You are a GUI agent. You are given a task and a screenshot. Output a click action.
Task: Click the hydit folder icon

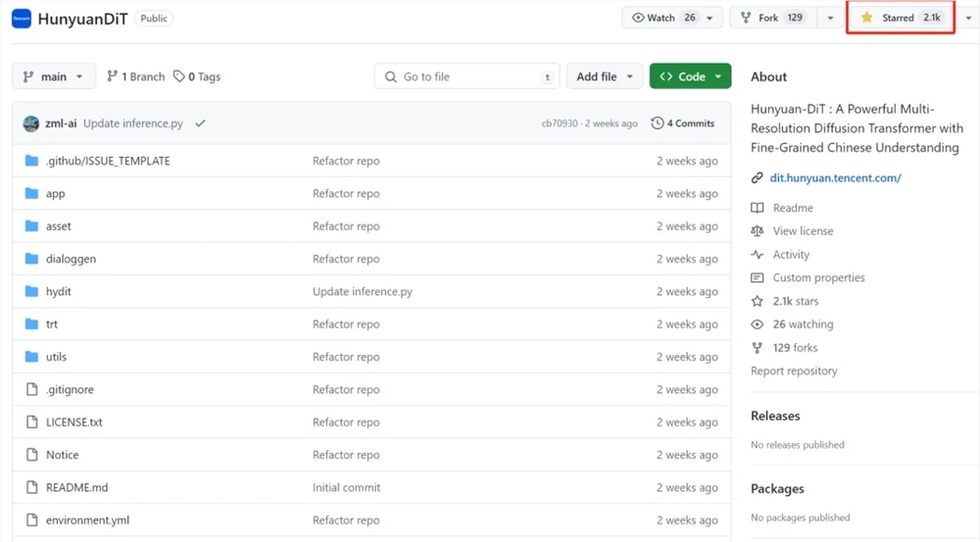[31, 291]
